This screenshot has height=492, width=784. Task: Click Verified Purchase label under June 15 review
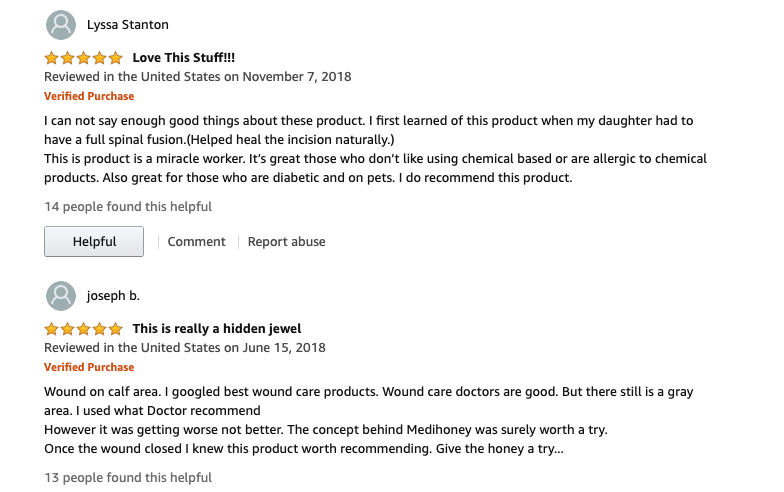pyautogui.click(x=89, y=368)
